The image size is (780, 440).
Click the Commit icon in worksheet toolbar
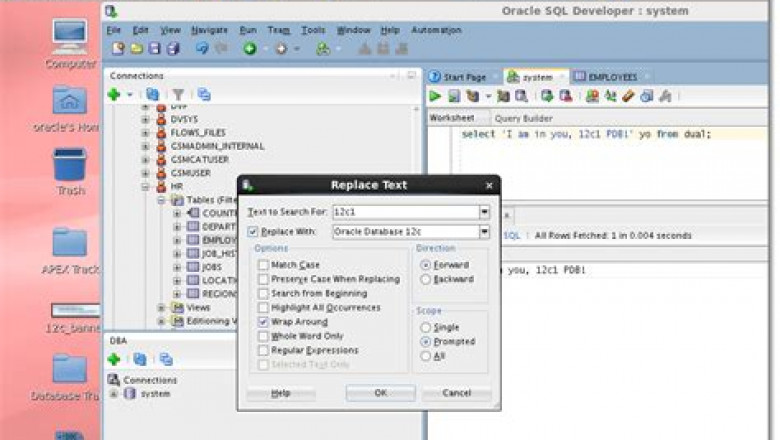pyautogui.click(x=546, y=96)
